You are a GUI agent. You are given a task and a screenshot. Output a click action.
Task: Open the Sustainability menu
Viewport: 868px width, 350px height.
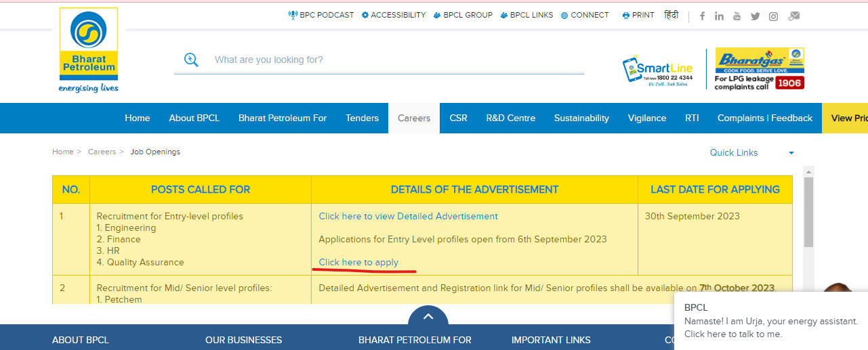pos(581,118)
